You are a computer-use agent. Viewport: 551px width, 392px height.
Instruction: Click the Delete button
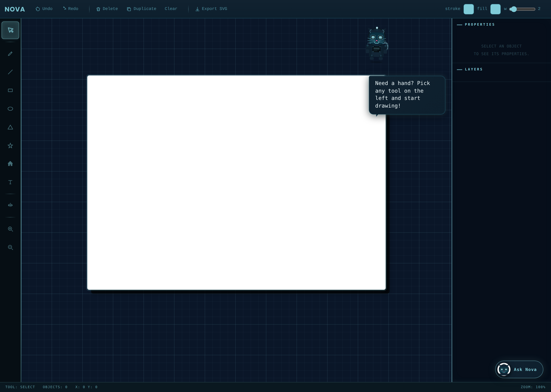tap(107, 9)
